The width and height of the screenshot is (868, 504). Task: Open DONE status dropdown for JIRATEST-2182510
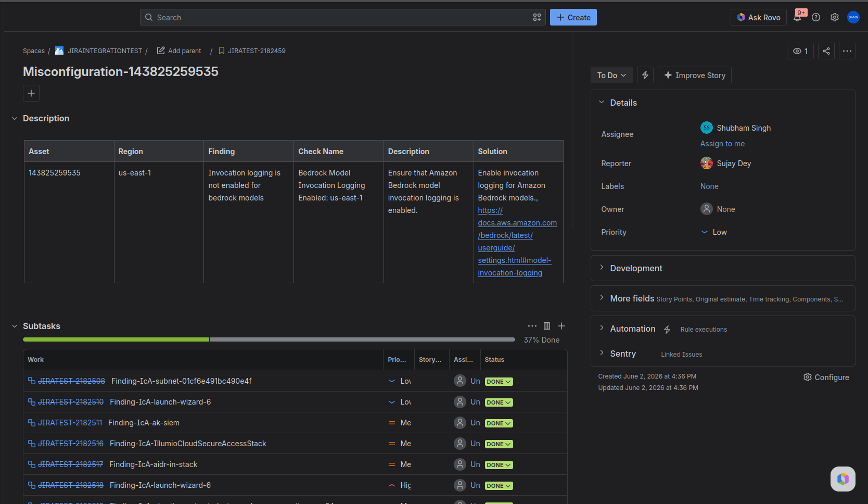tap(499, 402)
